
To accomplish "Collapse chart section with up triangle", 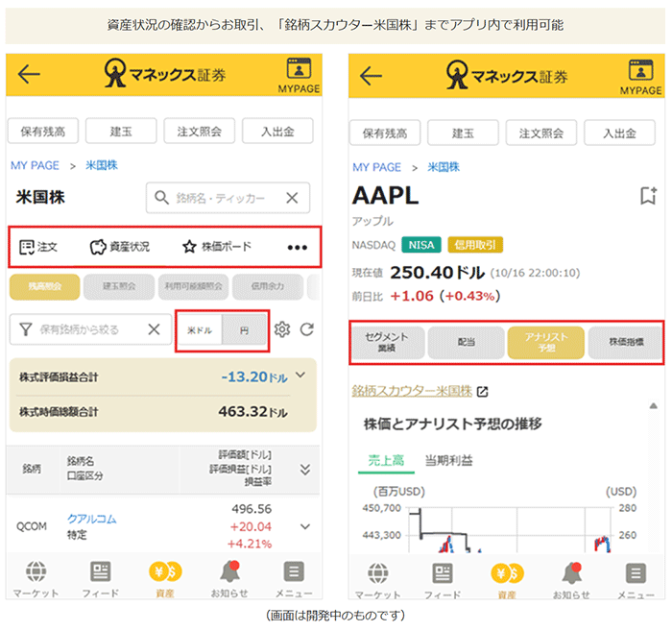I will click(x=653, y=405).
